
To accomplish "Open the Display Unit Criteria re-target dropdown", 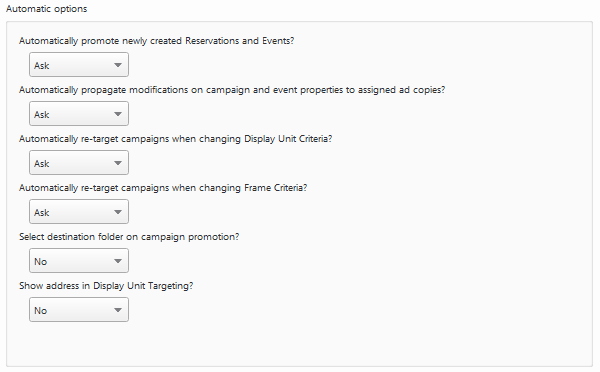I will pos(79,163).
